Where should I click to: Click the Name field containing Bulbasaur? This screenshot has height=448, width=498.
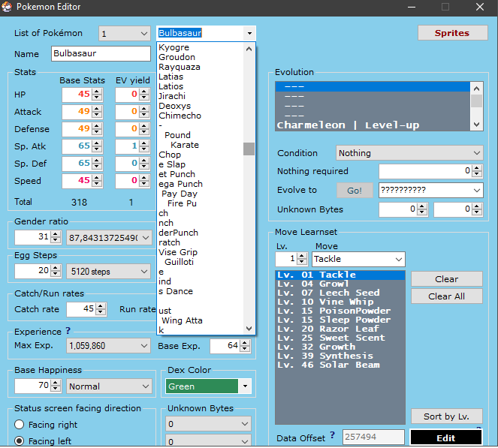pos(101,54)
